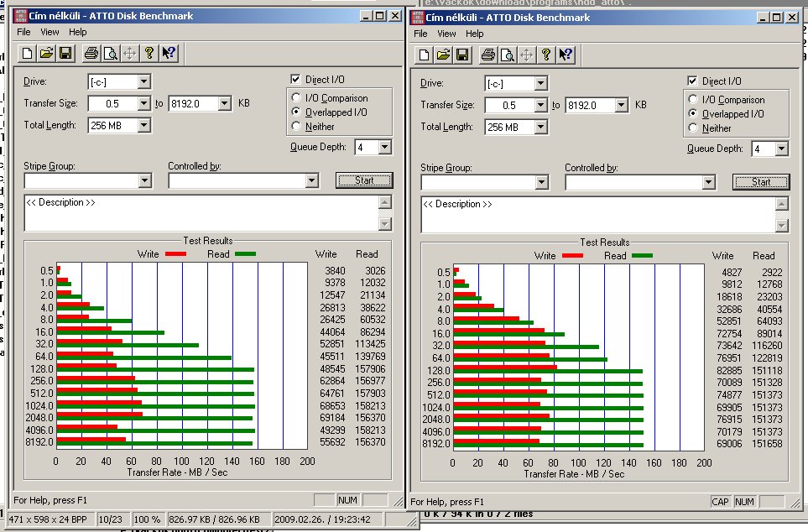Open 8192.0 transfer size dropdown in left window
Image resolution: width=808 pixels, height=532 pixels.
click(x=225, y=103)
